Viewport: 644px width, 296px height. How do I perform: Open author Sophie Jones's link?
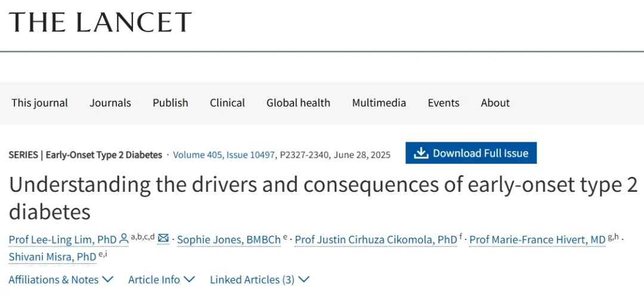point(229,239)
